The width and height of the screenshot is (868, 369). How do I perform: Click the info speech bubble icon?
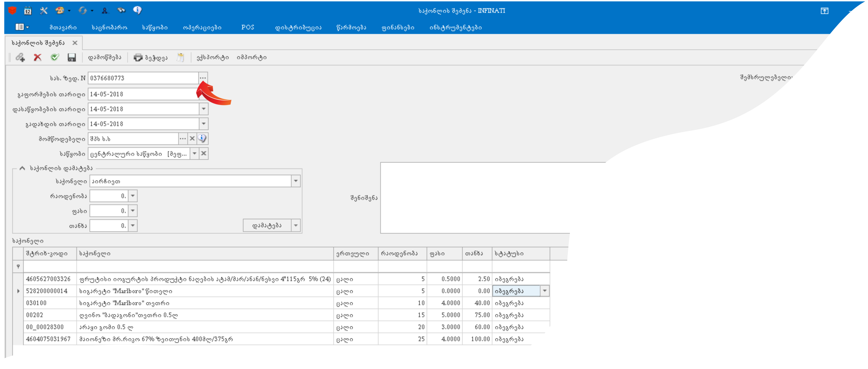coord(137,10)
